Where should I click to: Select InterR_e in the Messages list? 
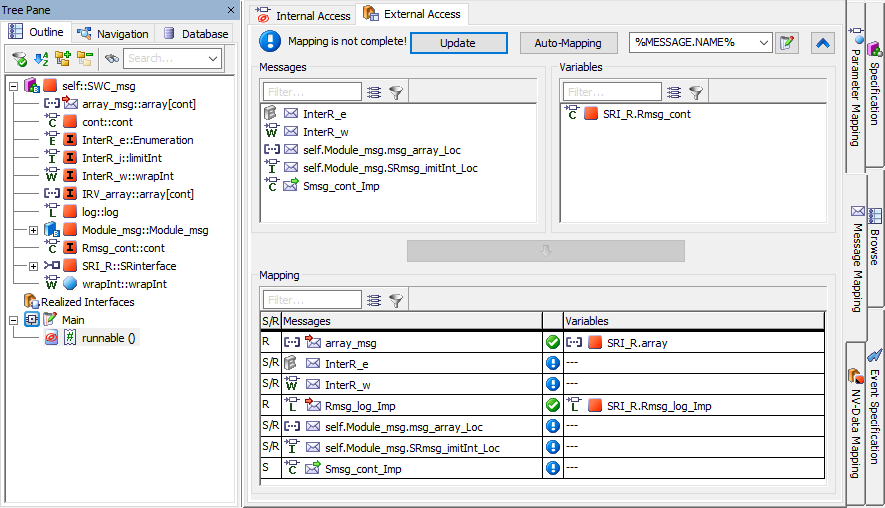click(x=325, y=114)
